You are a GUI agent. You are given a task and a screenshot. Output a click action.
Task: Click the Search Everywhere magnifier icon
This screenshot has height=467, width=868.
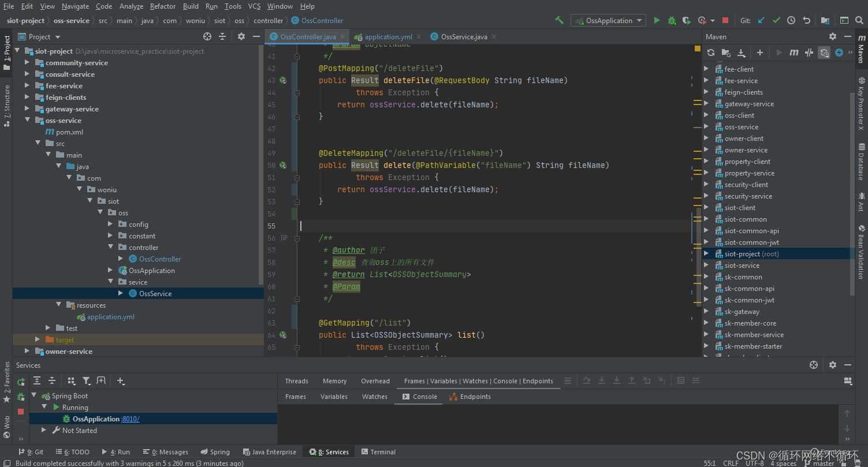[859, 20]
